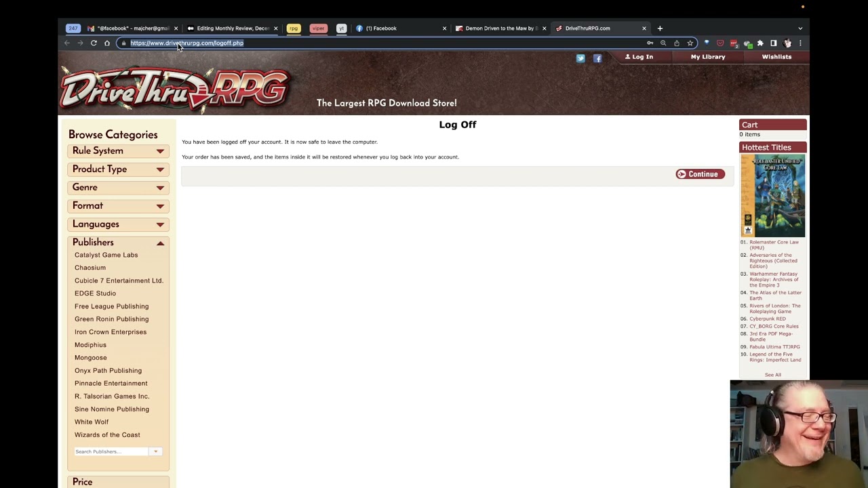Open publisher Chaosium
Image resolution: width=868 pixels, height=488 pixels.
click(x=90, y=268)
